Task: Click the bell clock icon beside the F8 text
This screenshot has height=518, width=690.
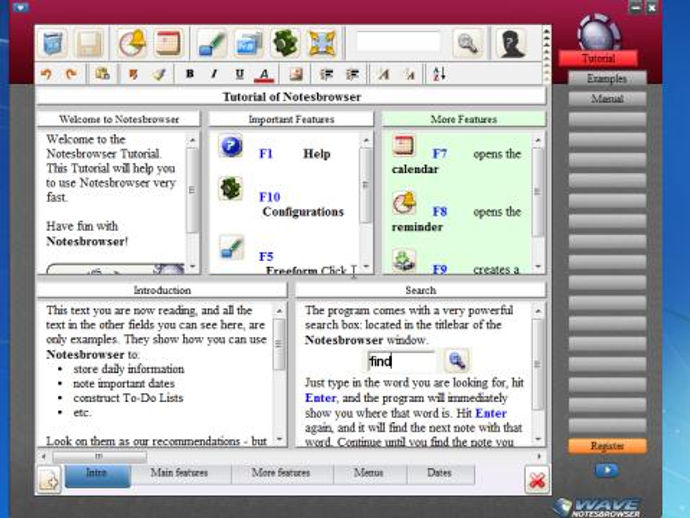Action: [x=404, y=203]
